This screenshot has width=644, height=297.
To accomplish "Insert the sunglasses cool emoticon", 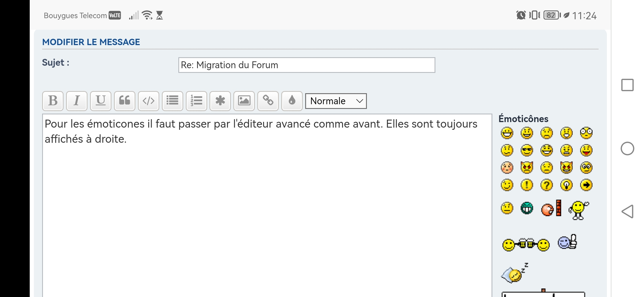I will 527,150.
